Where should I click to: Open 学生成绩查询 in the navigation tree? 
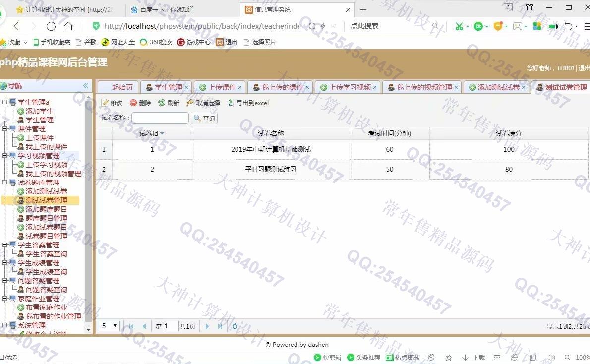click(x=46, y=272)
